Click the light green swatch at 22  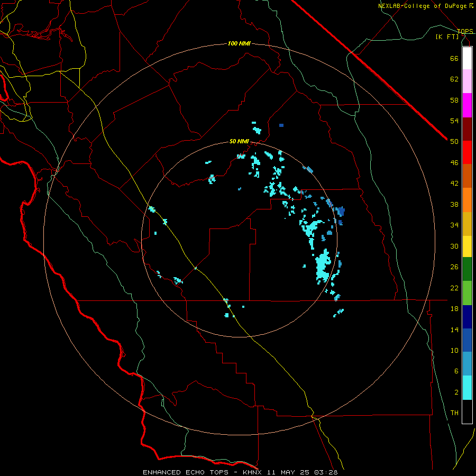(x=467, y=293)
